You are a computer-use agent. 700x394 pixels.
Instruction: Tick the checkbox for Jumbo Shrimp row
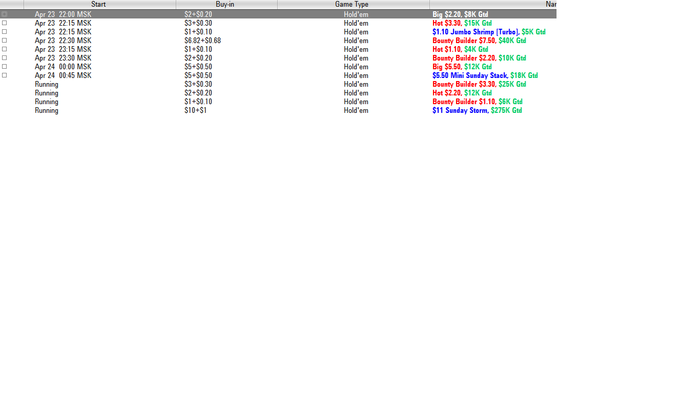pyautogui.click(x=4, y=32)
